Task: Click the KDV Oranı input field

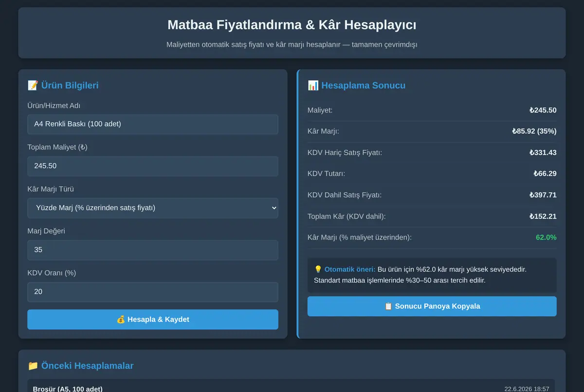Action: pos(153,292)
